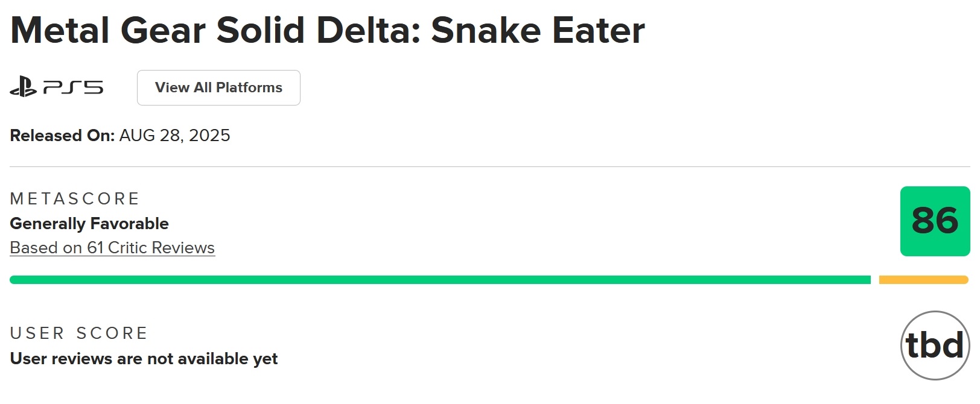Click the PlayStation logo icon
Viewport: 980px width, 404px height.
click(24, 87)
